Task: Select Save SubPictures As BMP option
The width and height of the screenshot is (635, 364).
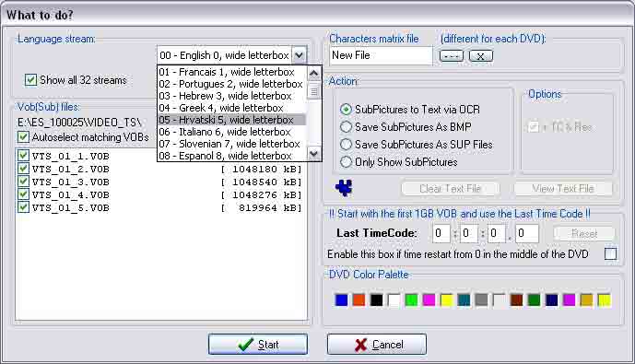Action: 346,127
